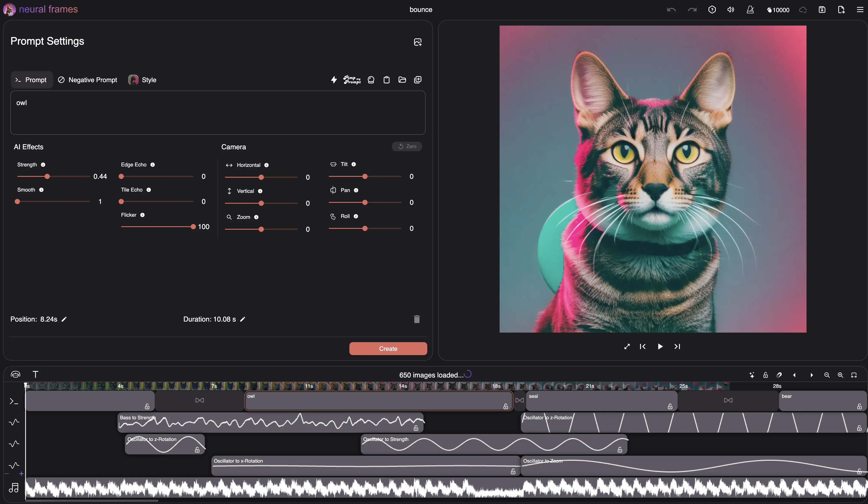Open the music note panel in the left sidebar
The width and height of the screenshot is (868, 504).
(x=14, y=488)
